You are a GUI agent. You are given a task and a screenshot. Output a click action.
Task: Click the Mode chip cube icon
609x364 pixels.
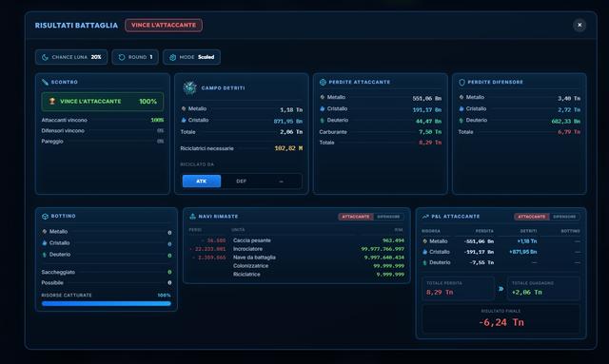(x=173, y=57)
